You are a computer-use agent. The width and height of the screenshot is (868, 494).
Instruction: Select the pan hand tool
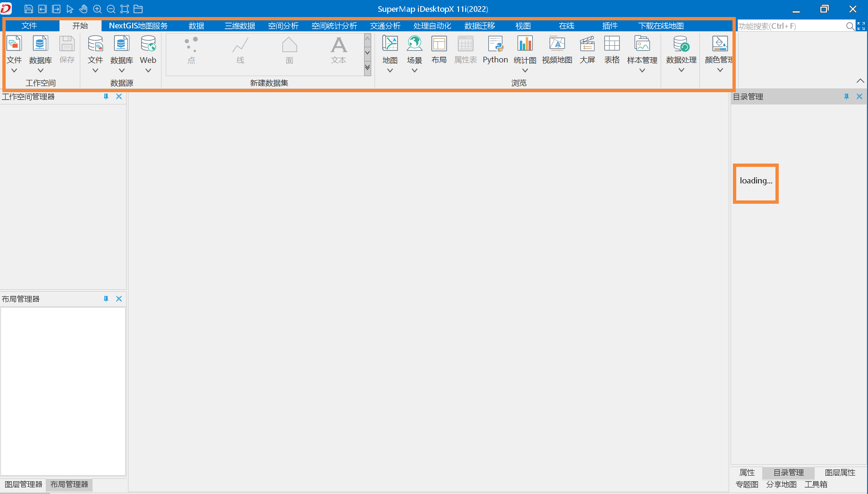[x=84, y=9]
